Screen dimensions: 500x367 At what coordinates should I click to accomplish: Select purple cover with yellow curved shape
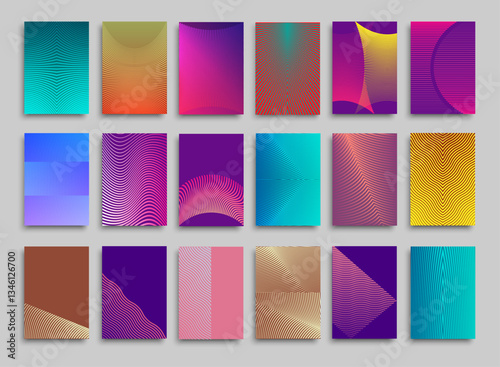pyautogui.click(x=365, y=68)
